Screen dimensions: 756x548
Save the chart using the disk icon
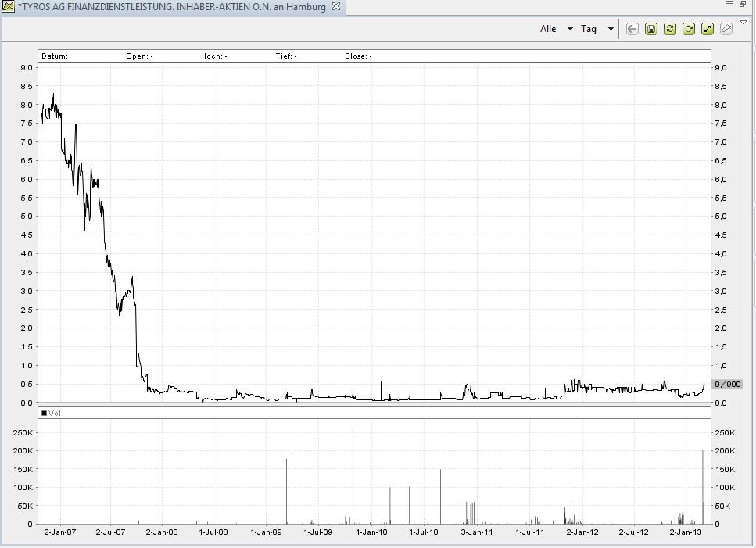[x=650, y=28]
